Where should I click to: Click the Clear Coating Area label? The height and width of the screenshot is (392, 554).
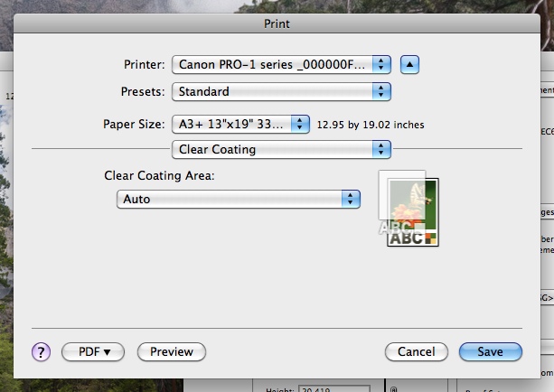coord(159,175)
